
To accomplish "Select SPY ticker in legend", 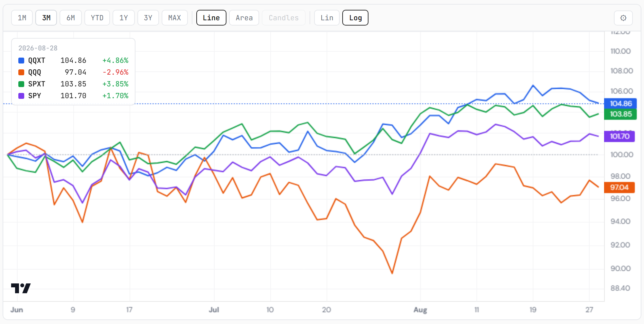I will 35,96.
